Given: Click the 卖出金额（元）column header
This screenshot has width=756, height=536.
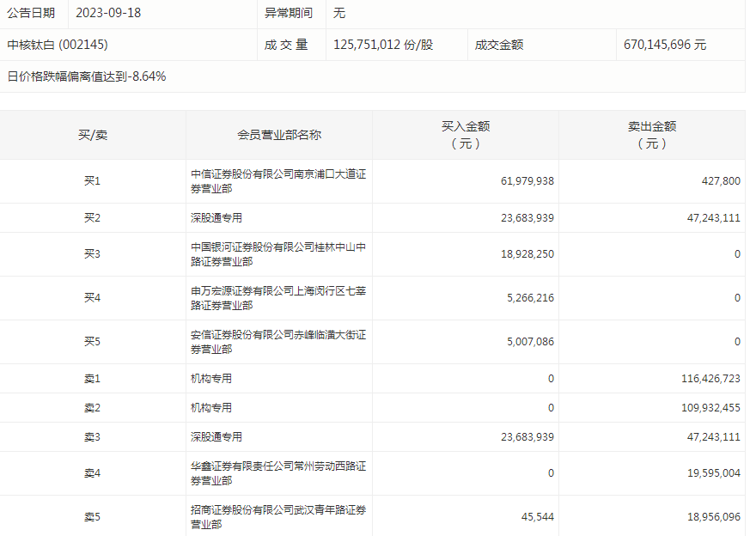Looking at the screenshot, I should click(x=652, y=135).
